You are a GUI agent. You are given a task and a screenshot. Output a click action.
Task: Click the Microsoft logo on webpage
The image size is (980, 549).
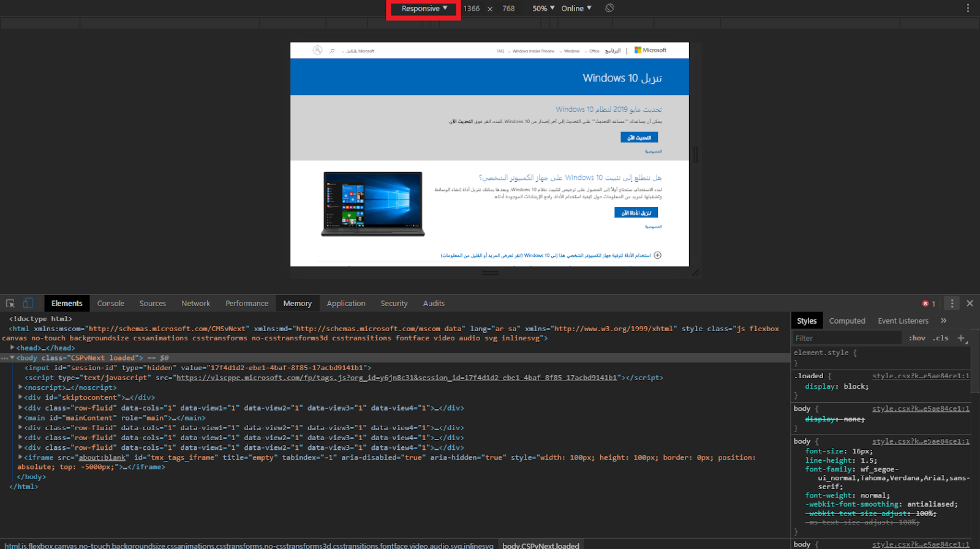click(650, 50)
